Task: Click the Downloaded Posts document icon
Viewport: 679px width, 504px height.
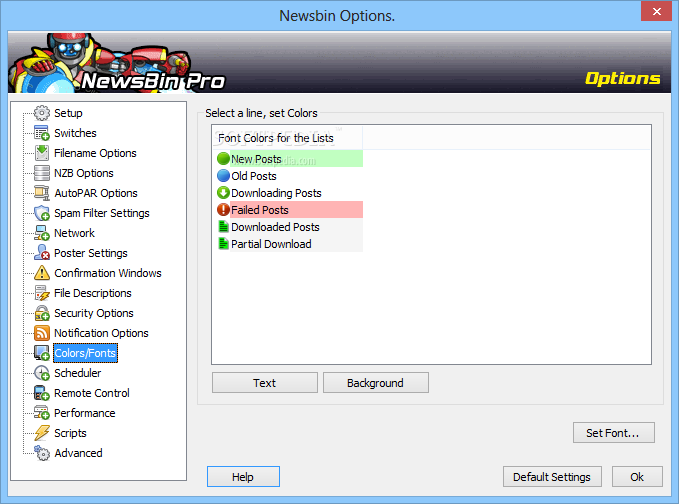Action: (x=223, y=226)
